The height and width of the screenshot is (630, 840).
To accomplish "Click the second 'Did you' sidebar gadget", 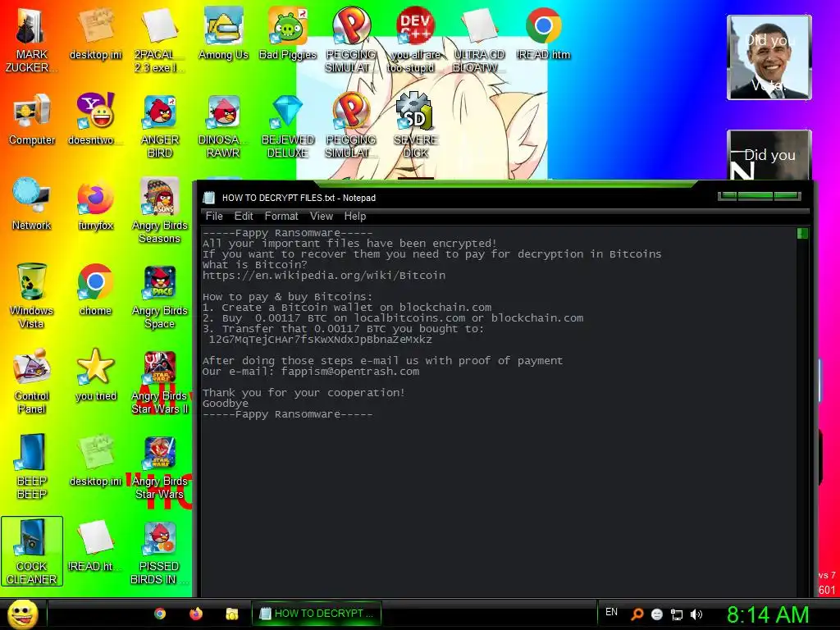I will (769, 155).
